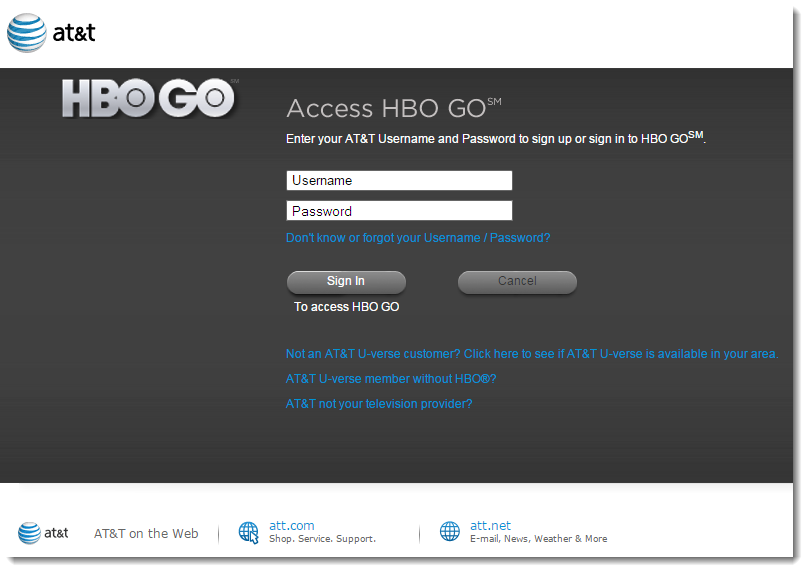Click the AT&T globe logo in header
The image size is (808, 572).
pyautogui.click(x=27, y=33)
